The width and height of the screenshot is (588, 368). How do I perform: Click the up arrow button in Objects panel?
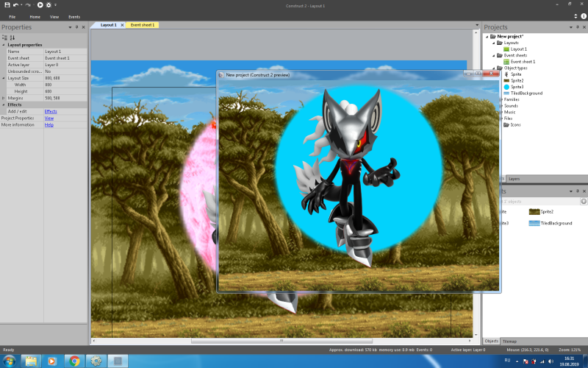(x=584, y=202)
